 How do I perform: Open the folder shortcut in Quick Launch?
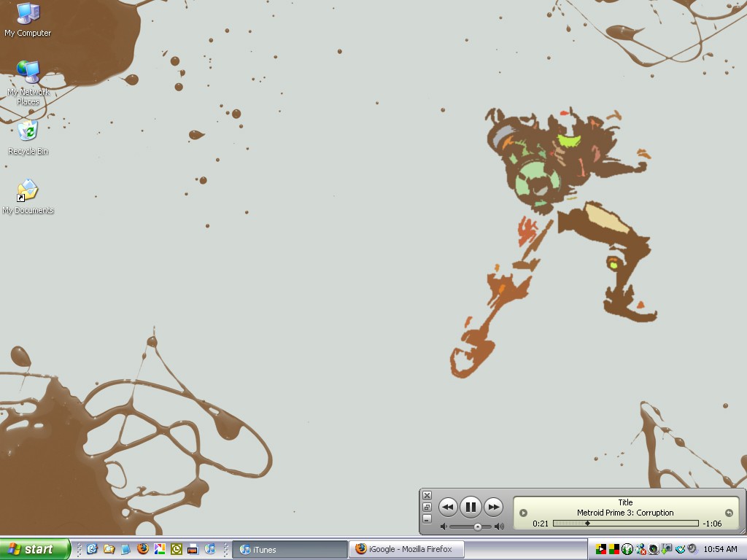(x=109, y=549)
